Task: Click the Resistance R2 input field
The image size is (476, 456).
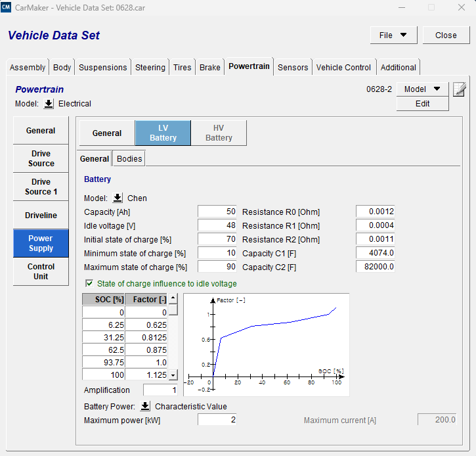Action: tap(375, 239)
